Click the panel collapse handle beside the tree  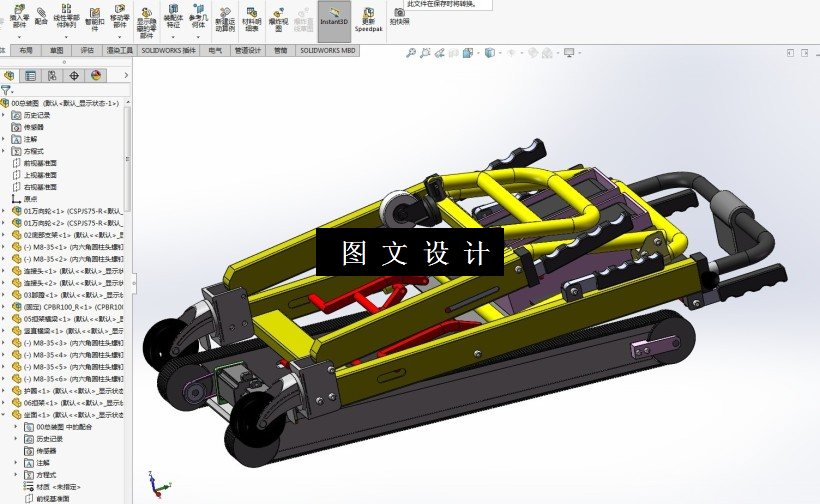(x=134, y=283)
